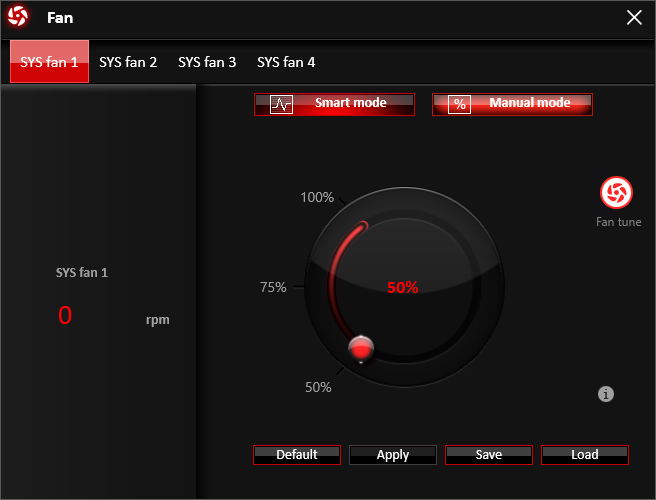The height and width of the screenshot is (500, 656).
Task: Go to the SYS fan 4 tab
Action: [x=286, y=62]
